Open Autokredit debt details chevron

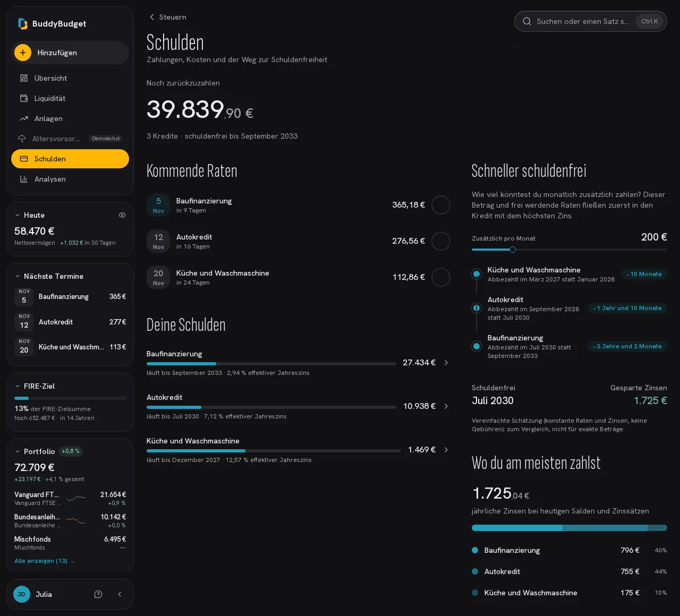click(x=446, y=406)
